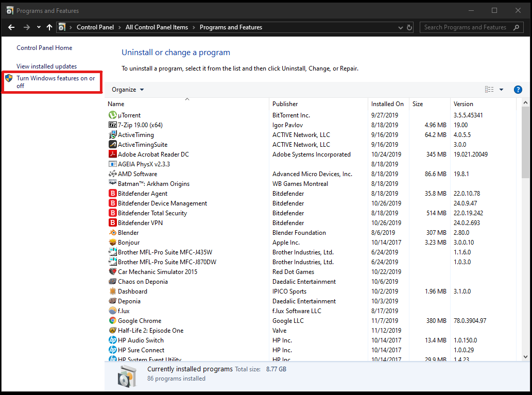Click the Adobe Systems Incorporated publisher cell
Screen dimensions: 532x395
pyautogui.click(x=312, y=154)
